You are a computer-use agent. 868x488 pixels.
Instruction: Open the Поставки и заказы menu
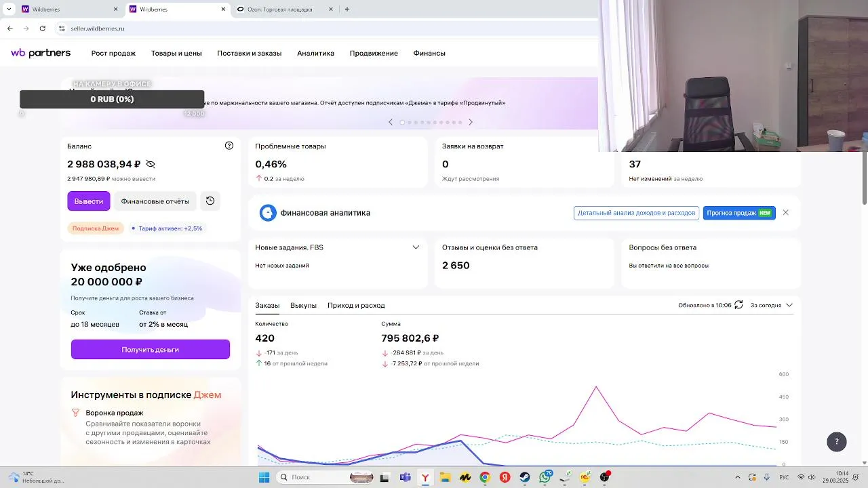pos(249,53)
